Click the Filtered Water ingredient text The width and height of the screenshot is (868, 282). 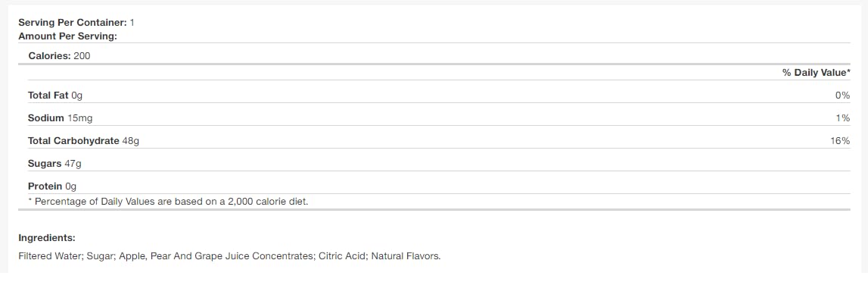click(50, 256)
